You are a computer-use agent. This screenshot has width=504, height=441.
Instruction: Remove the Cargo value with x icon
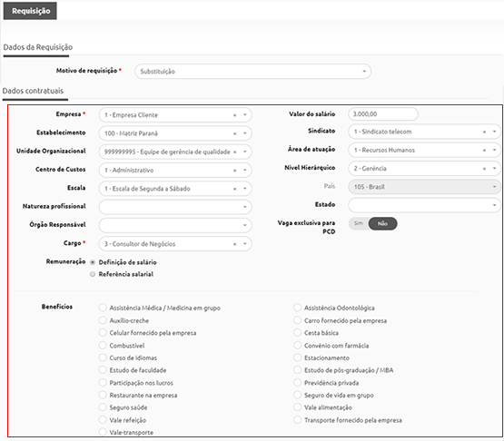click(234, 244)
